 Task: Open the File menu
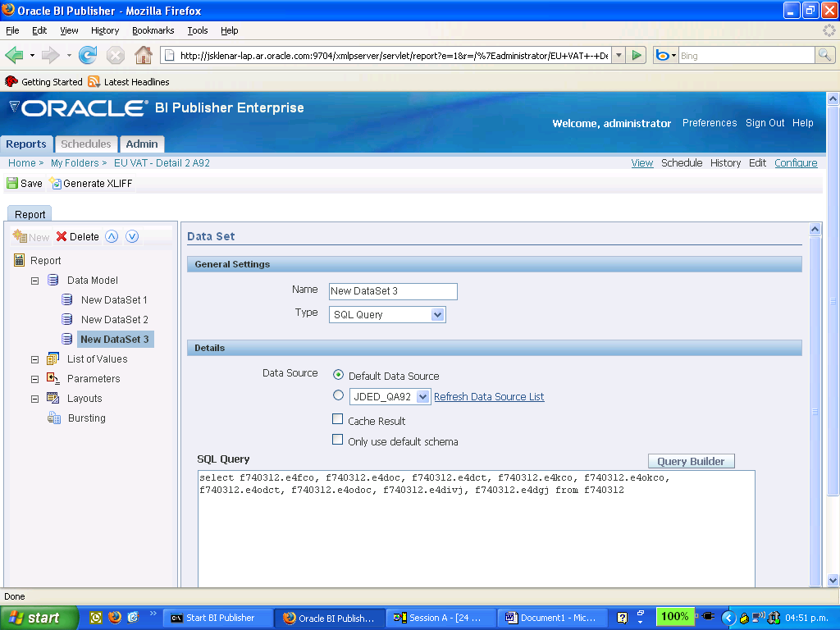click(x=12, y=30)
